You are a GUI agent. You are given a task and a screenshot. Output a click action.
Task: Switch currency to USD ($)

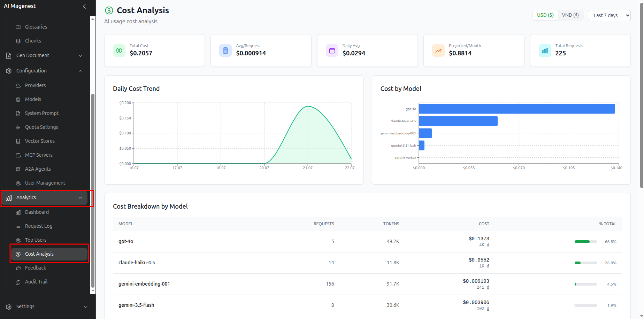(x=545, y=15)
